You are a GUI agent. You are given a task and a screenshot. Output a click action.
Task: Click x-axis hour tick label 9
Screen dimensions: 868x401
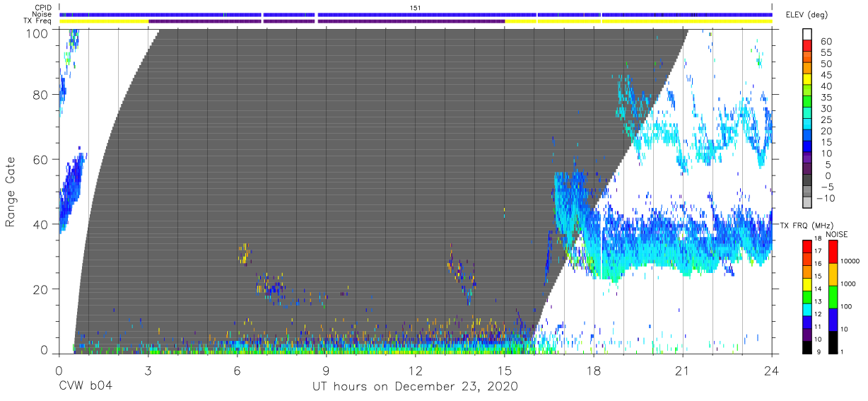click(x=326, y=370)
